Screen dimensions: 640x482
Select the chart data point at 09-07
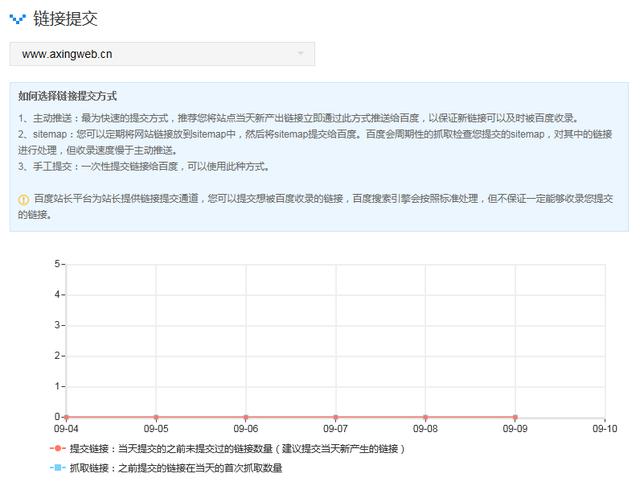335,417
